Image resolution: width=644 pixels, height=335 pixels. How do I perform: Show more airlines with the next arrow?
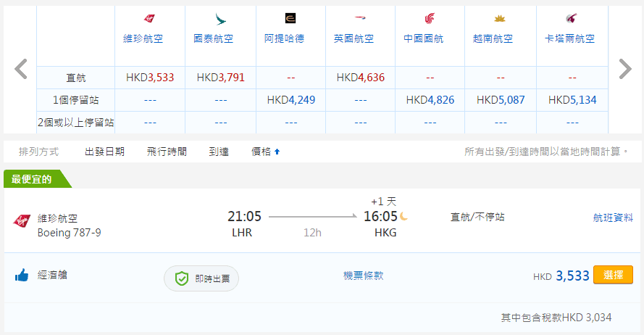(624, 69)
